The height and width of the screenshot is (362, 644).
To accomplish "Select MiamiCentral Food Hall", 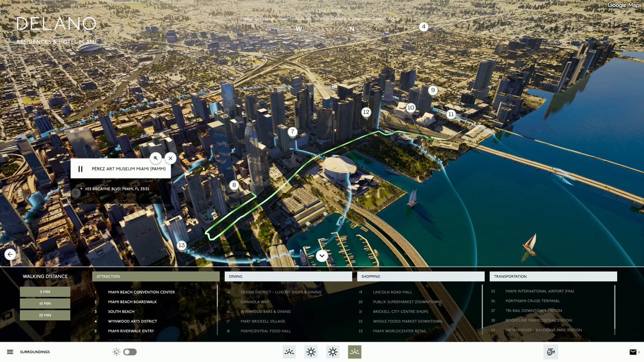I will (266, 331).
